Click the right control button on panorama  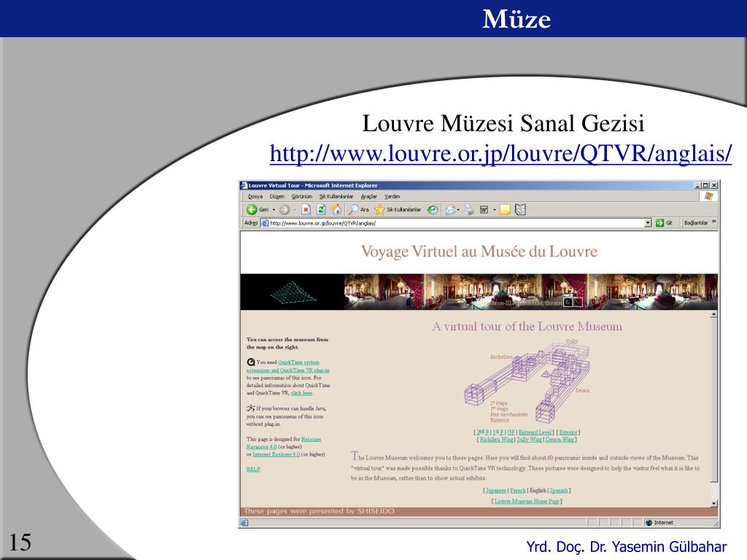(x=578, y=302)
